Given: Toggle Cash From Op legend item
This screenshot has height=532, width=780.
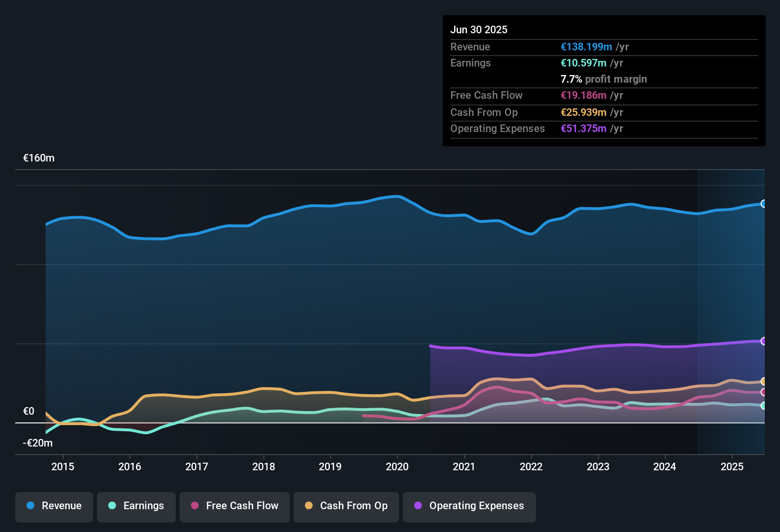Looking at the screenshot, I should coord(346,506).
